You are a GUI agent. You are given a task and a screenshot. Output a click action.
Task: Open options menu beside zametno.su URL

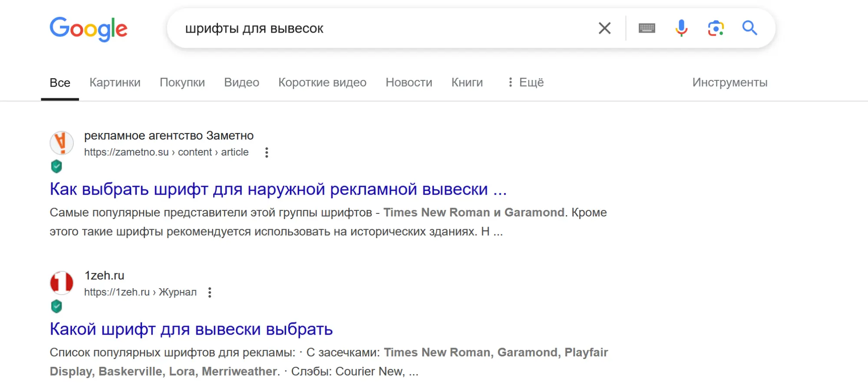click(x=267, y=153)
